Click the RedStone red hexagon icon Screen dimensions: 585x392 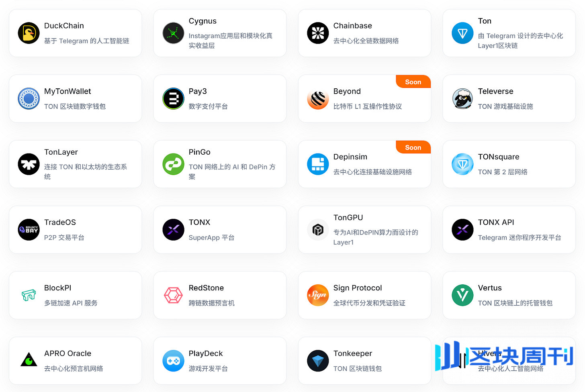pyautogui.click(x=173, y=295)
